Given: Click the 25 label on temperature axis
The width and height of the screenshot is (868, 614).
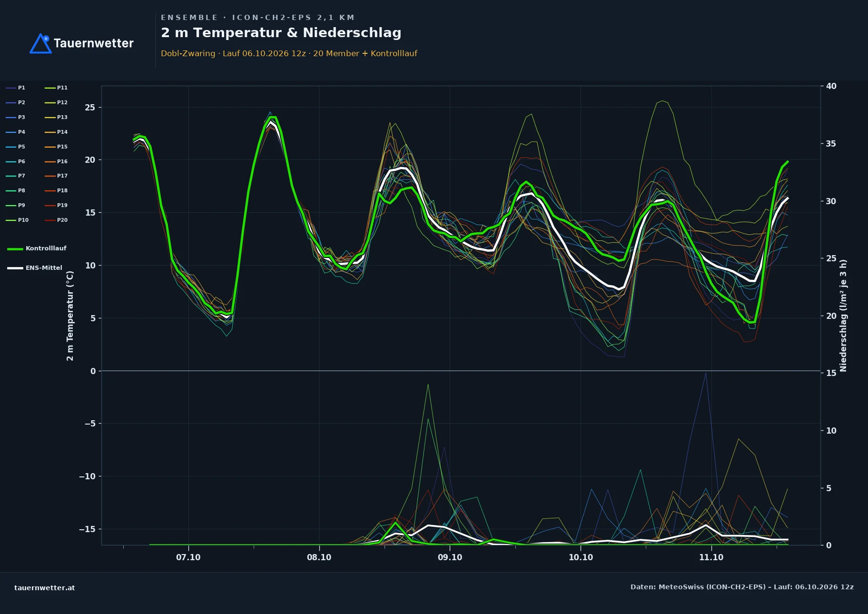Looking at the screenshot, I should click(x=90, y=108).
